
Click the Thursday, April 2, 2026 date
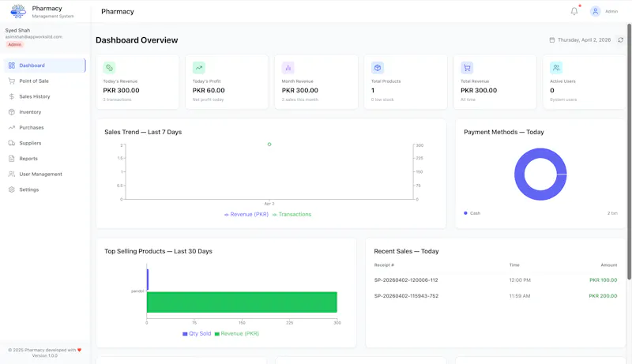click(x=584, y=39)
